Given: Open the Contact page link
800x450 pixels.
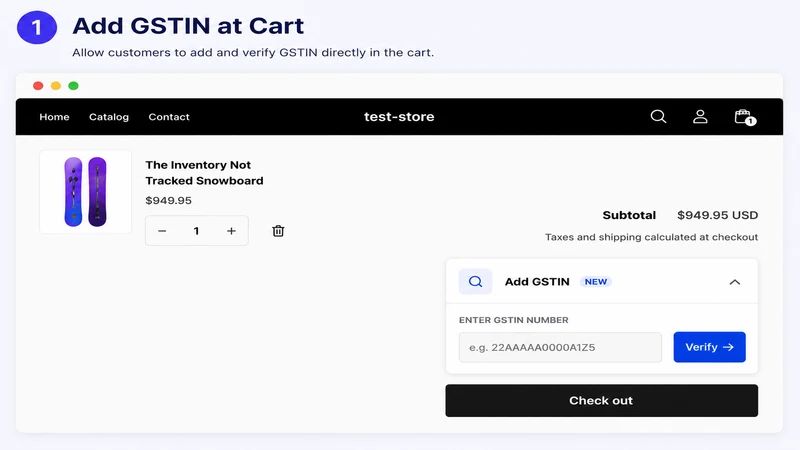Looking at the screenshot, I should [169, 117].
